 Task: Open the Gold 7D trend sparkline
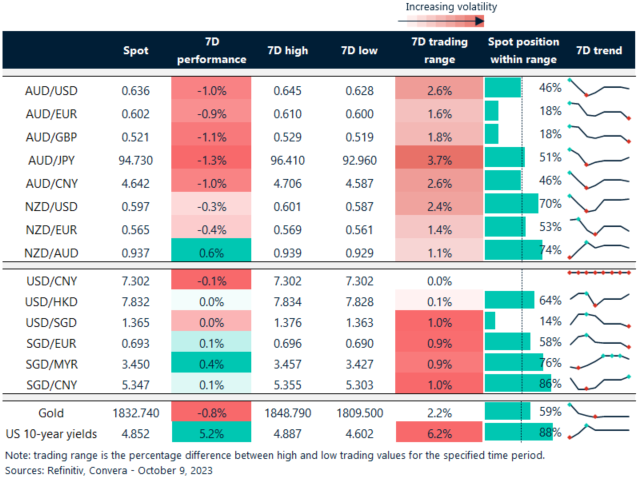(x=597, y=410)
